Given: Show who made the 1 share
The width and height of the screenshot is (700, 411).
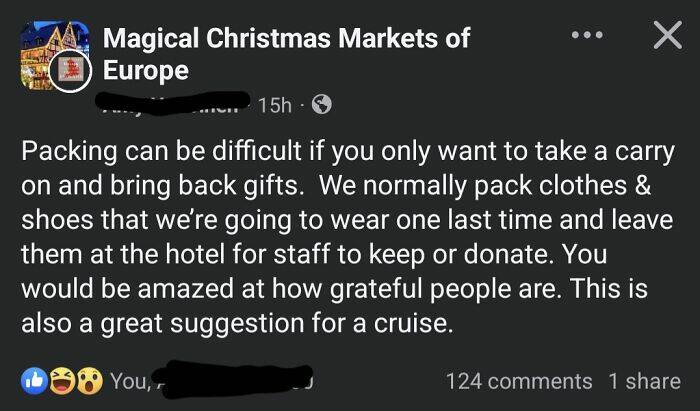Looking at the screenshot, I should 644,381.
